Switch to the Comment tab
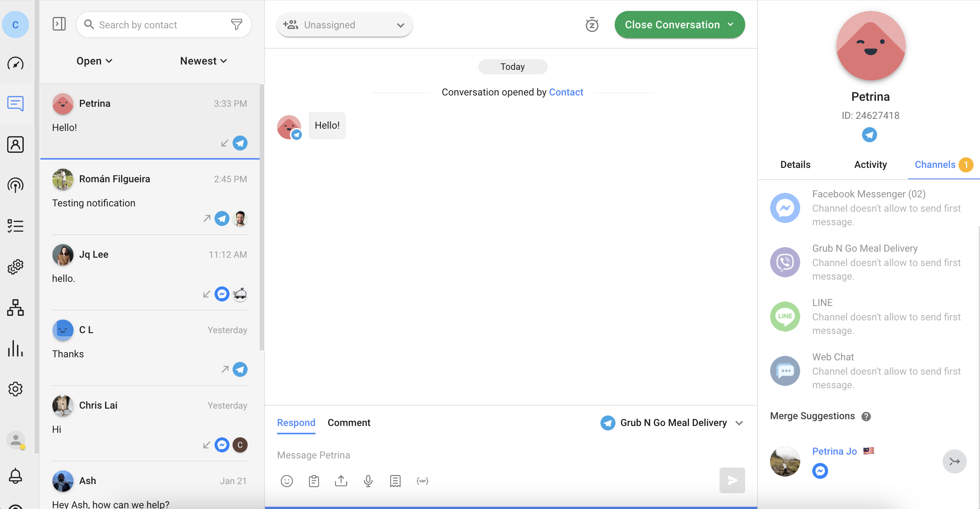This screenshot has height=509, width=980. 349,422
